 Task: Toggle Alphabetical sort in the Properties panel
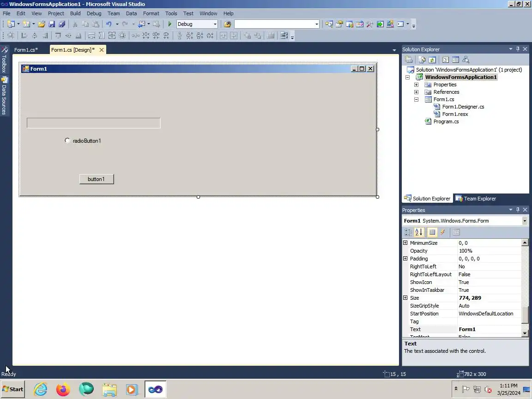(x=419, y=232)
